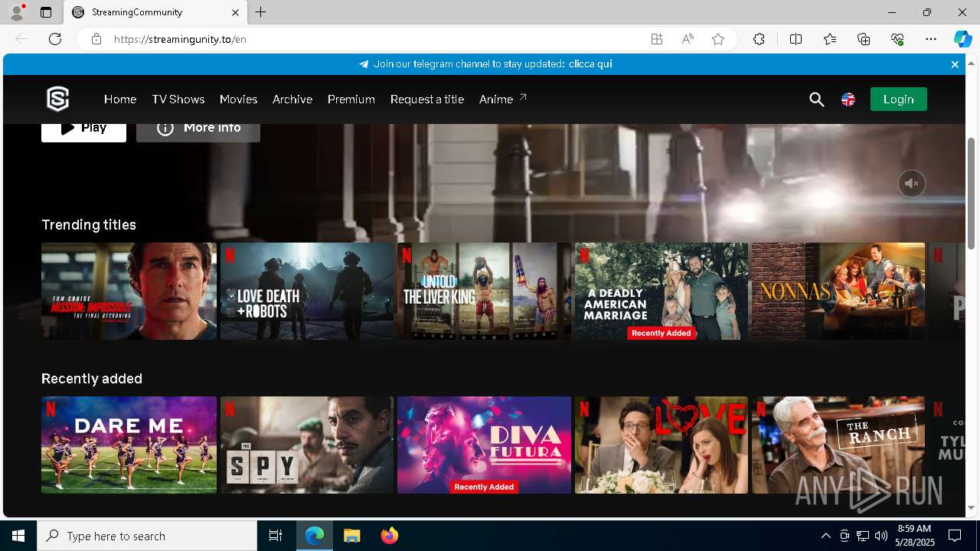Open File Explorer from taskbar
The height and width of the screenshot is (551, 980).
click(351, 536)
